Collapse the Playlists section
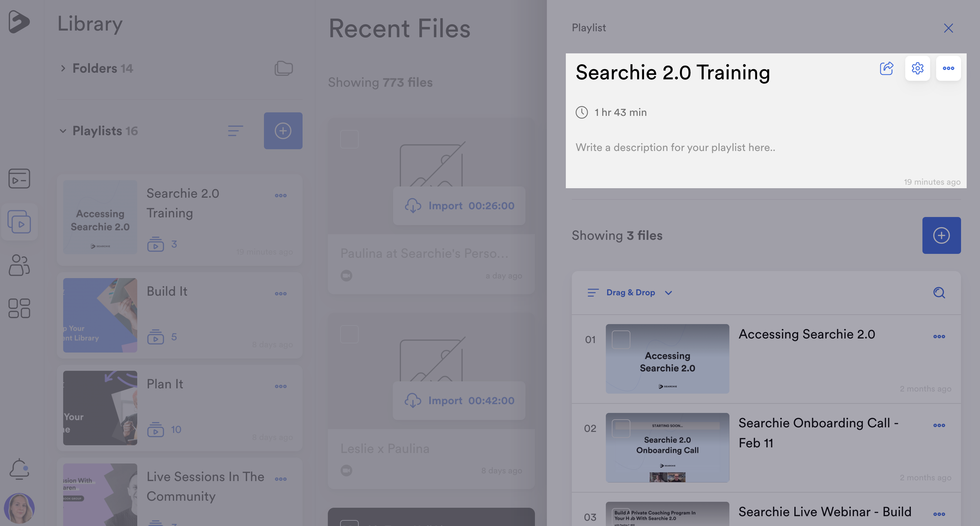The width and height of the screenshot is (980, 526). [63, 131]
